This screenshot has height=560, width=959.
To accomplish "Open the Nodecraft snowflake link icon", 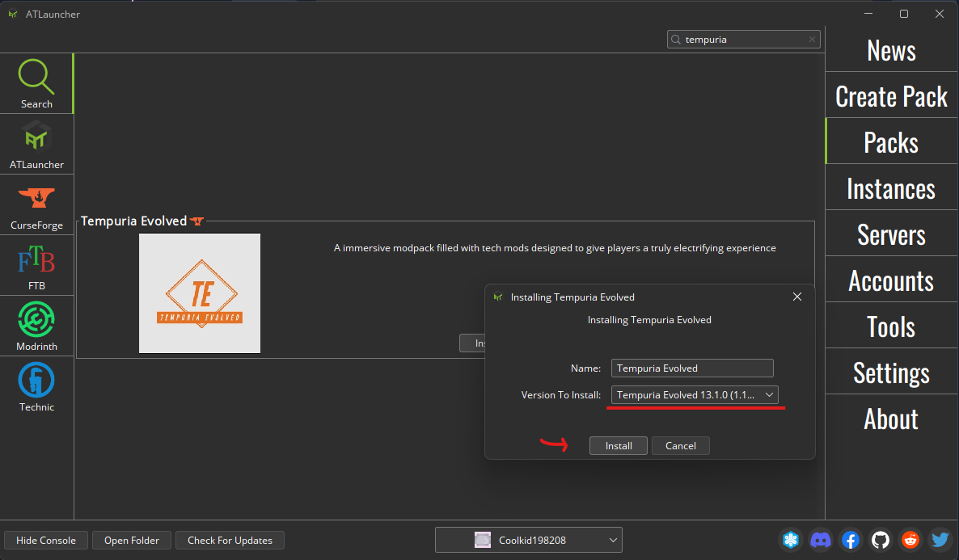I will (791, 540).
